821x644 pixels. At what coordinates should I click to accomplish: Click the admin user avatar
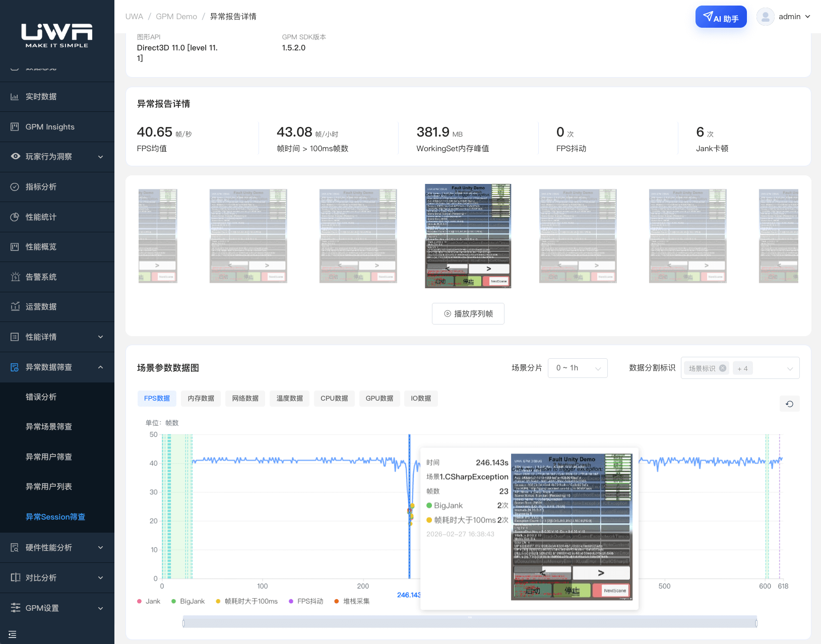(765, 17)
